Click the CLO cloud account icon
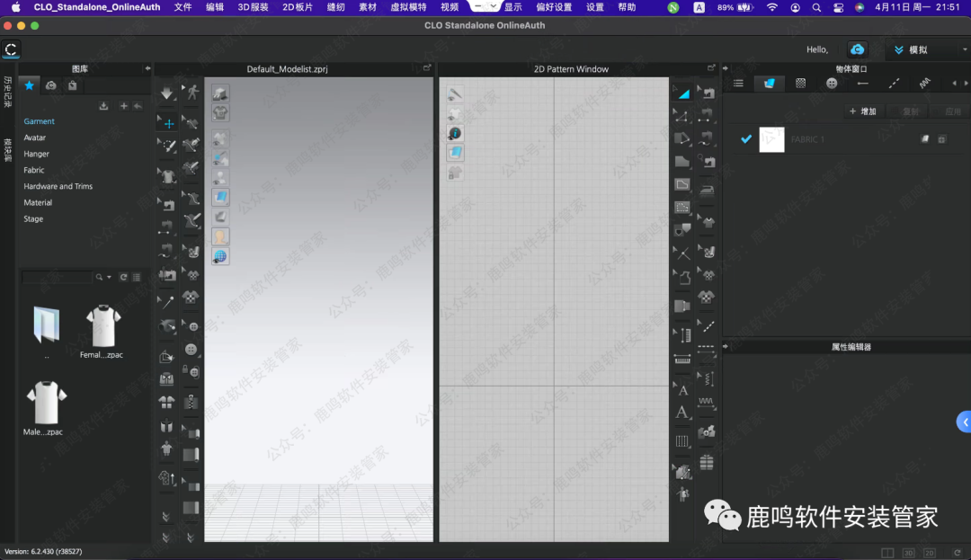The image size is (971, 560). [857, 49]
